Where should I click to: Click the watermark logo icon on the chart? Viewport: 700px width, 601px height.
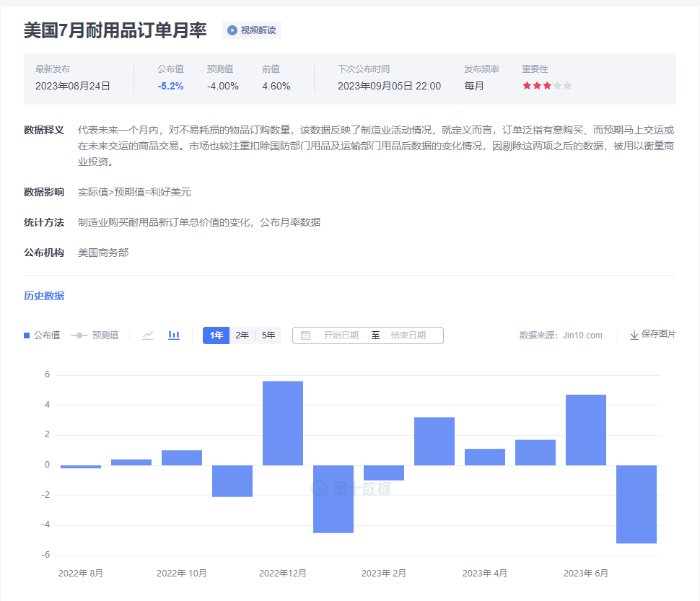pyautogui.click(x=322, y=488)
